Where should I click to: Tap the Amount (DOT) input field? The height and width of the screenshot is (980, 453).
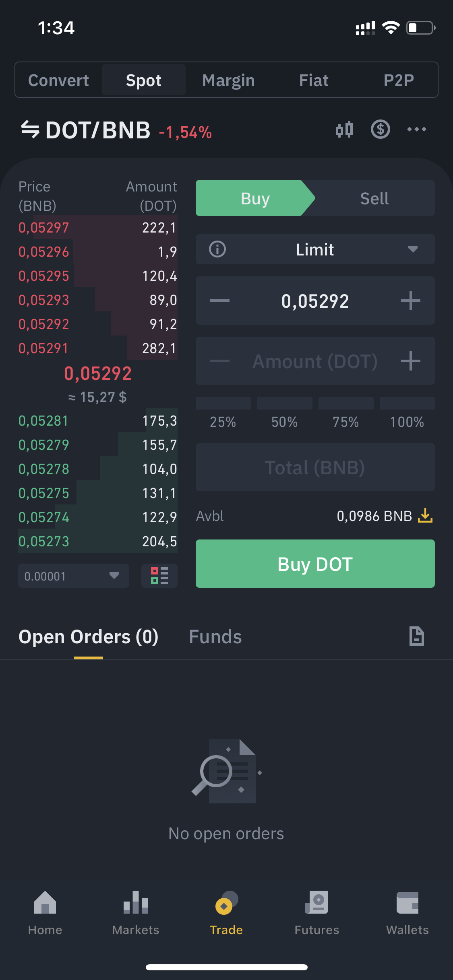[x=314, y=361]
